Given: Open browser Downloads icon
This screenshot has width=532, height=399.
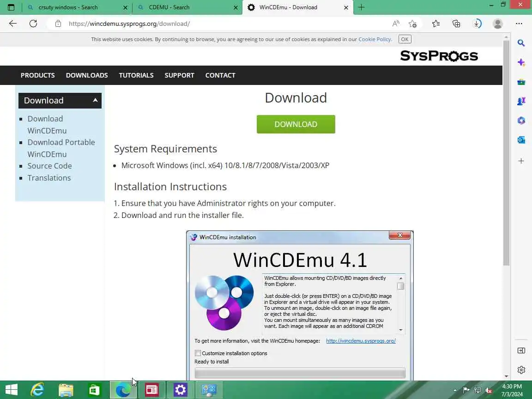Looking at the screenshot, I should [477, 24].
